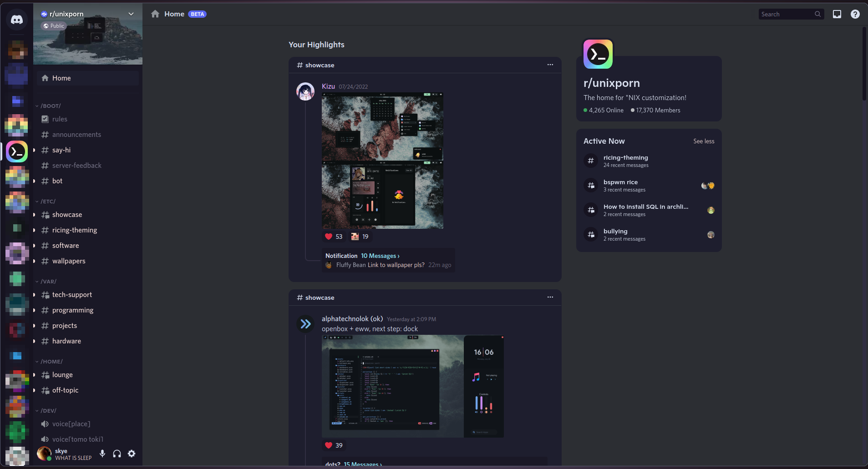This screenshot has width=868, height=469.
Task: Open the ricing-theming channel from Active Now
Action: [x=625, y=161]
